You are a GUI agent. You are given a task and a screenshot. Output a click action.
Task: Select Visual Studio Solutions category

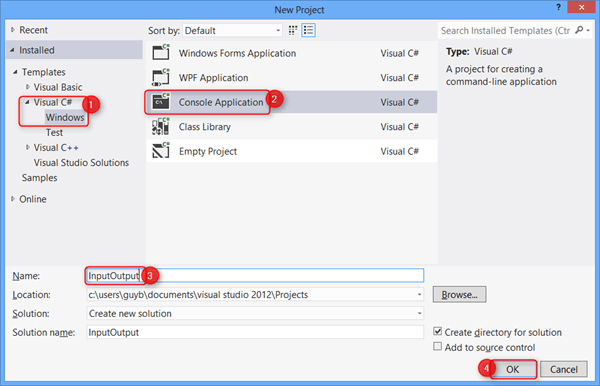coord(81,163)
